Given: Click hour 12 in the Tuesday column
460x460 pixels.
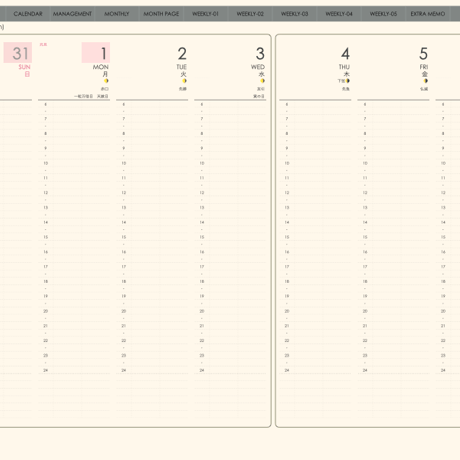Looking at the screenshot, I should [124, 193].
